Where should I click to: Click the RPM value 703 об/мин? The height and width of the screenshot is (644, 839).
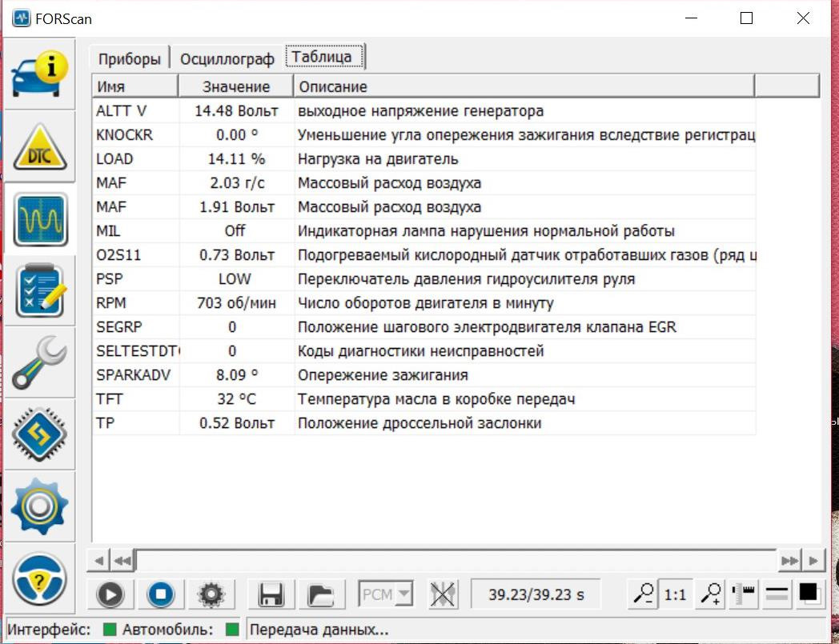tap(236, 303)
